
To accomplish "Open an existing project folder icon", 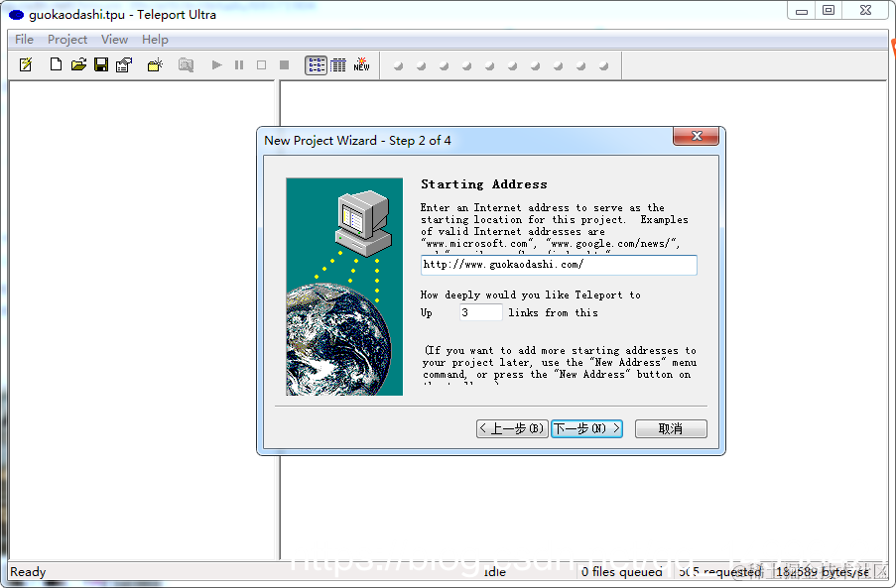I will click(x=78, y=64).
